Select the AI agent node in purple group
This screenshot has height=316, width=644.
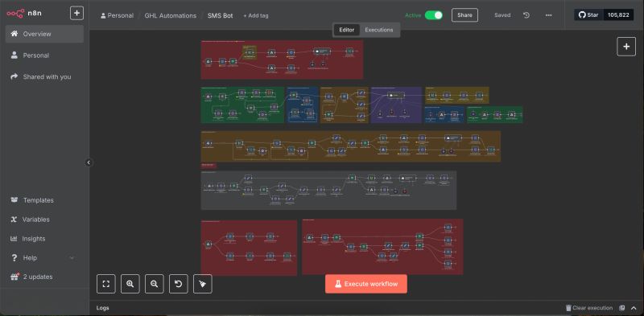coord(396,95)
